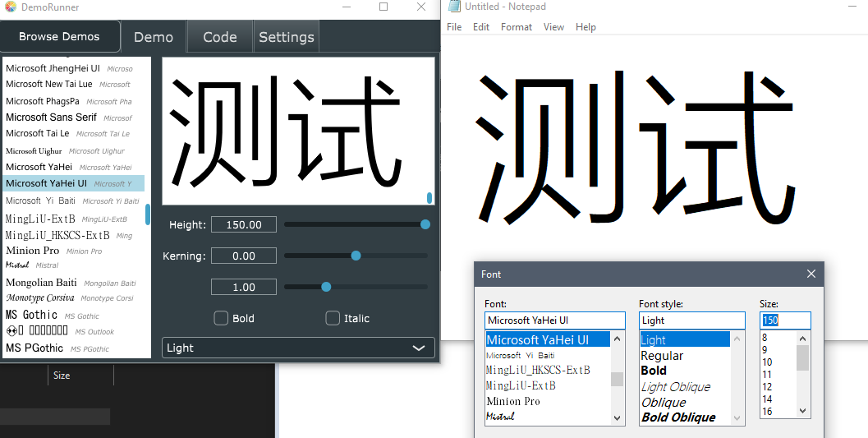
Task: Adjust the Height slider handle
Action: coord(425,224)
